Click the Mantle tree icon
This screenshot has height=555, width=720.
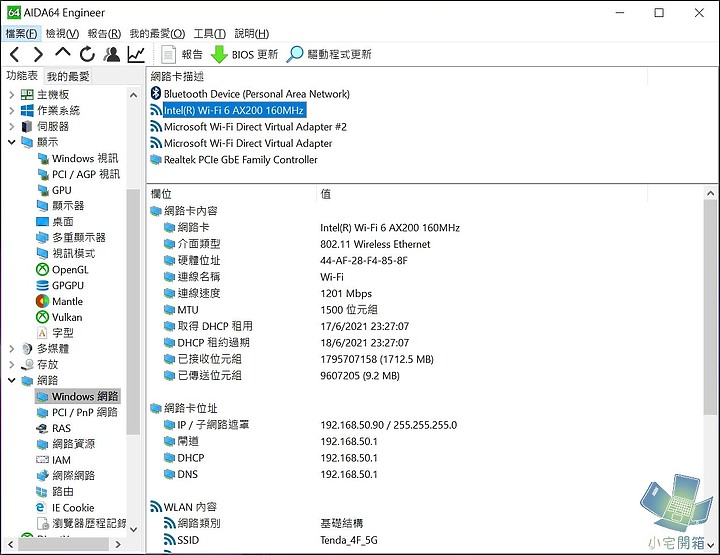[x=43, y=301]
